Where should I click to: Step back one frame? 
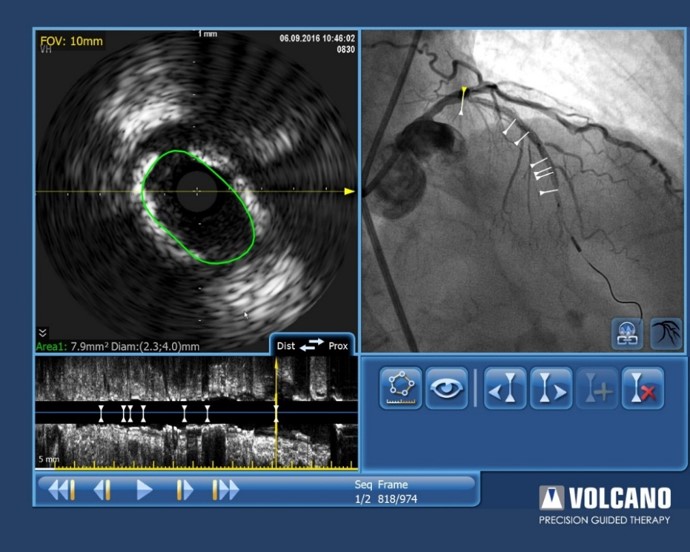(102, 490)
